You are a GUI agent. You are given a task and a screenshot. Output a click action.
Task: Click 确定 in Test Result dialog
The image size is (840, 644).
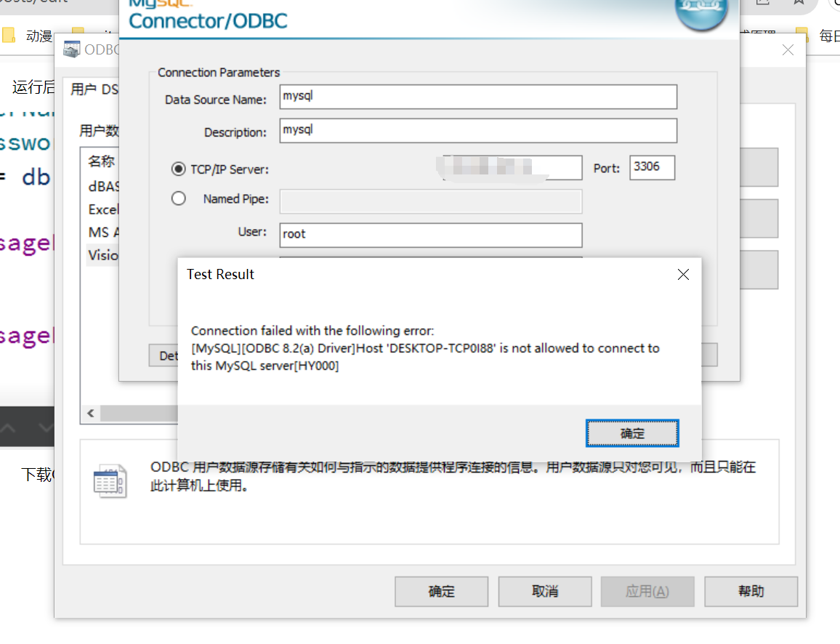pyautogui.click(x=632, y=433)
